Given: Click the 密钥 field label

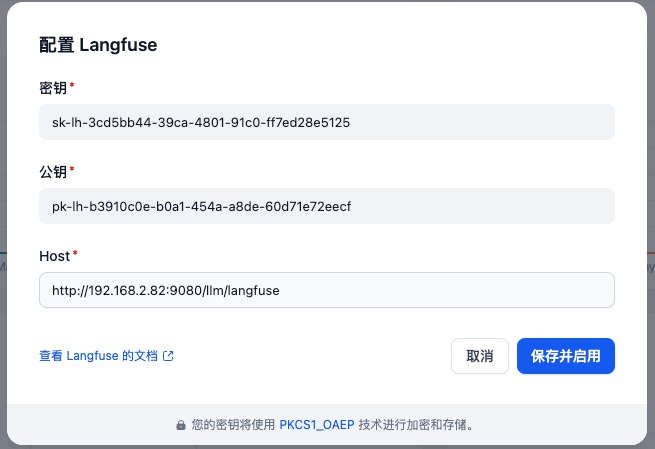Looking at the screenshot, I should tap(53, 88).
